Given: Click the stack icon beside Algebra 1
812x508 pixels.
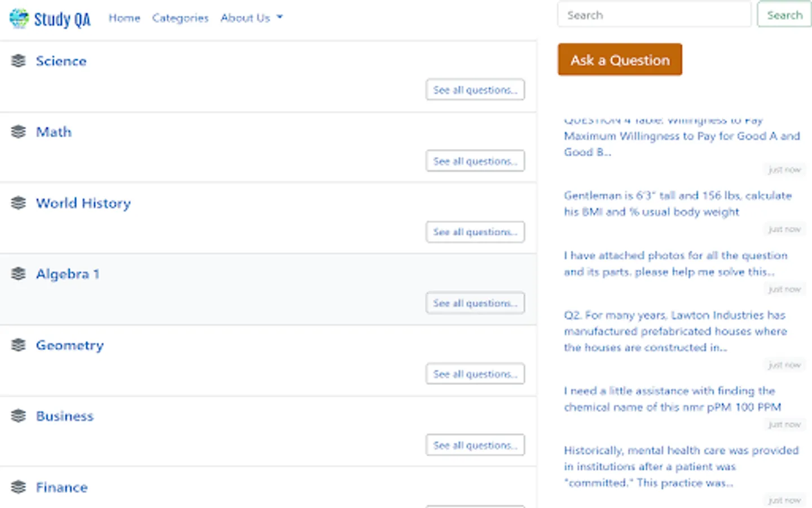Looking at the screenshot, I should [x=19, y=274].
